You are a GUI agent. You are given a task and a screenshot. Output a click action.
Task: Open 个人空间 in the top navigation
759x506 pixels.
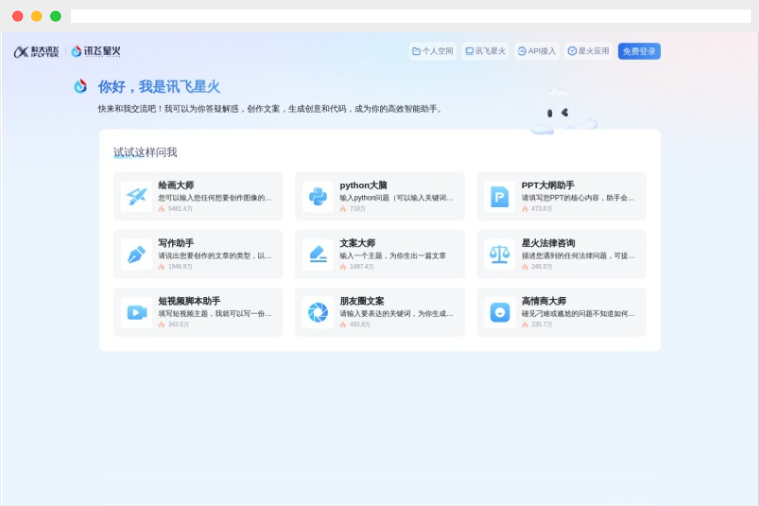point(432,51)
